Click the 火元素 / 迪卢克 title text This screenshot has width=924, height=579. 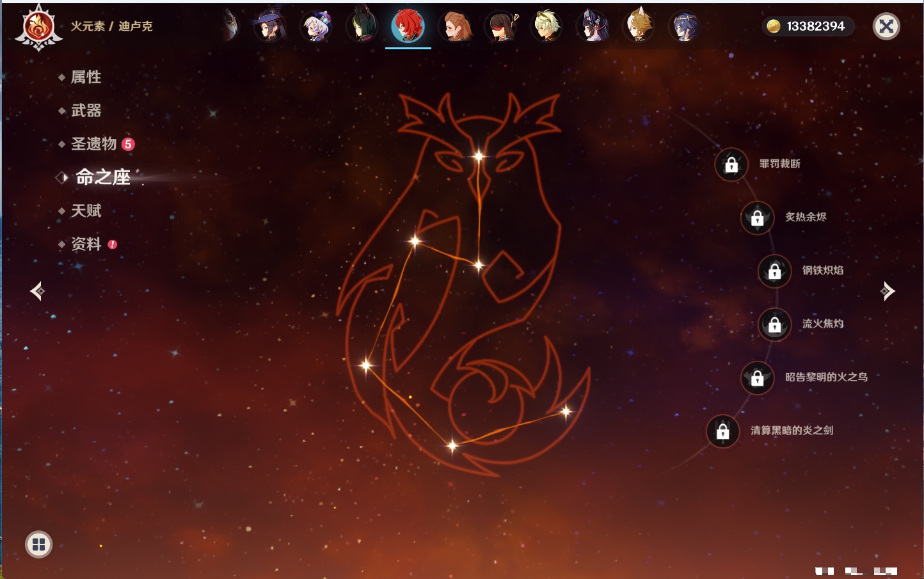[x=111, y=26]
